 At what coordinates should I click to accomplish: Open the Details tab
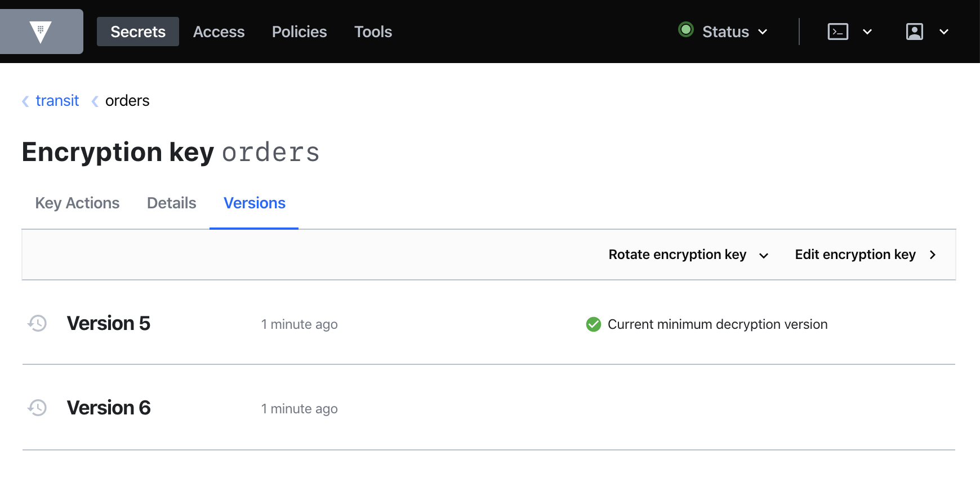pos(171,203)
